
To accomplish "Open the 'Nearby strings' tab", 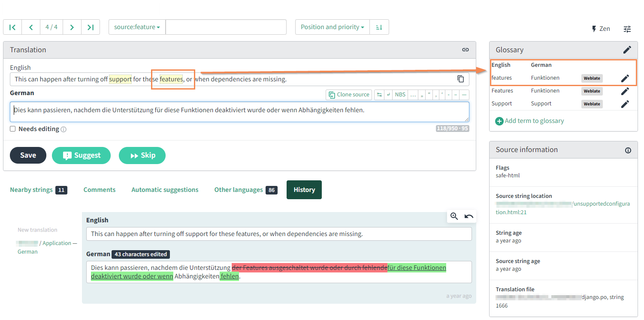I will 31,189.
